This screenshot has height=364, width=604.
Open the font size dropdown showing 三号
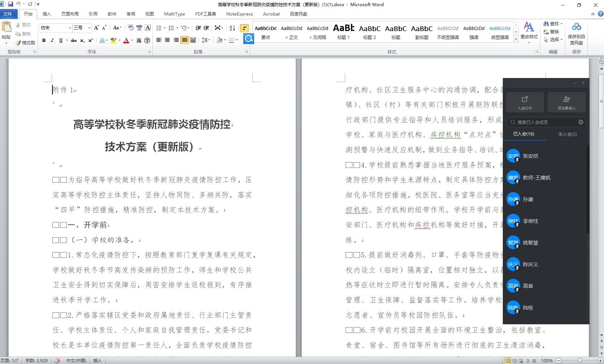pos(89,28)
